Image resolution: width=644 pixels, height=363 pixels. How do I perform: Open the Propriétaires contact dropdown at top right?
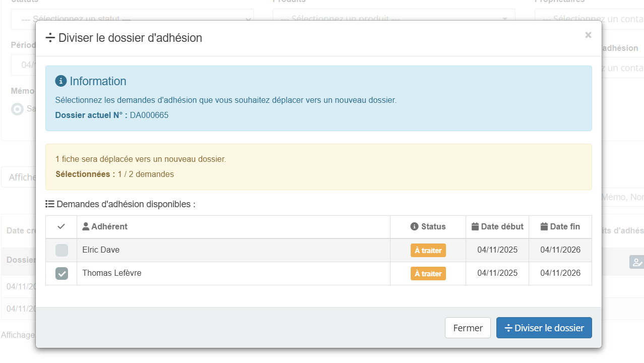click(x=622, y=19)
